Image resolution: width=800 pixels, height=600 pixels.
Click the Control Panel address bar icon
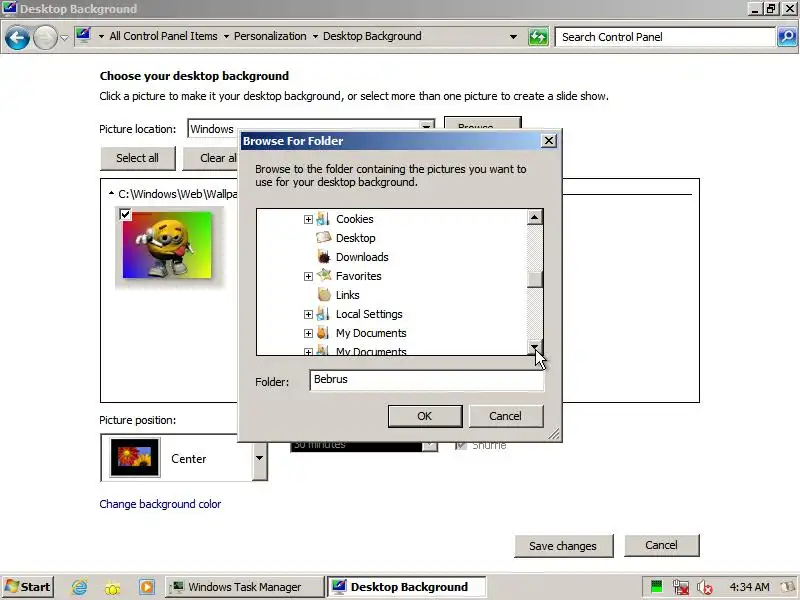pos(83,36)
